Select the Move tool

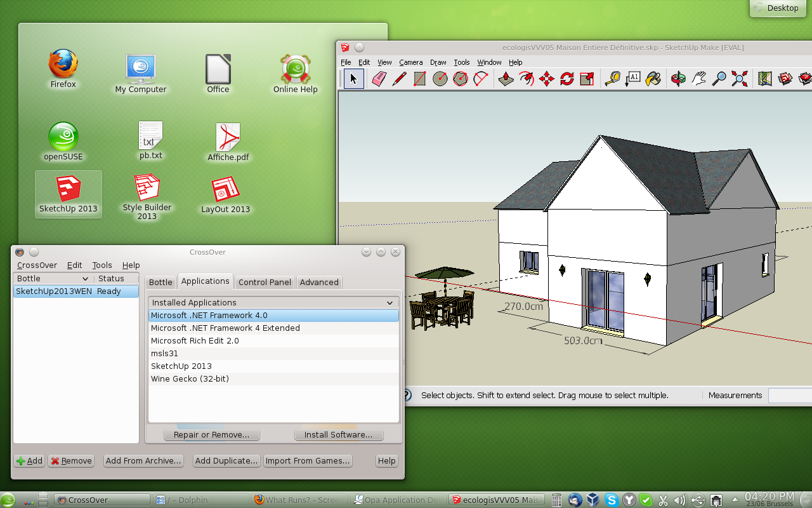point(546,79)
